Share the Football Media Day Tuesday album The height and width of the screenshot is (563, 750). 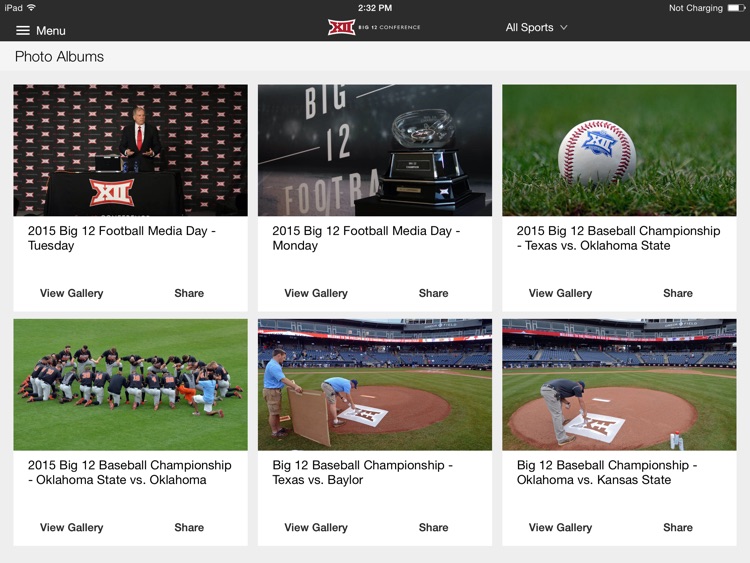click(x=189, y=293)
